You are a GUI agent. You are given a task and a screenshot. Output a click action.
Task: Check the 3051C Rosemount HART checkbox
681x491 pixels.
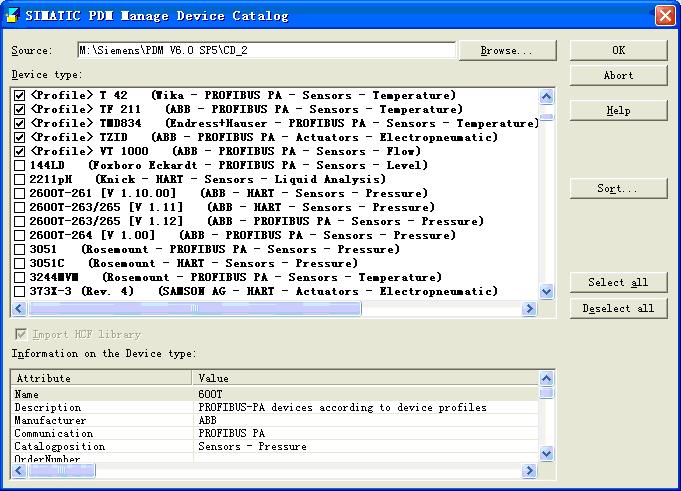(20, 263)
